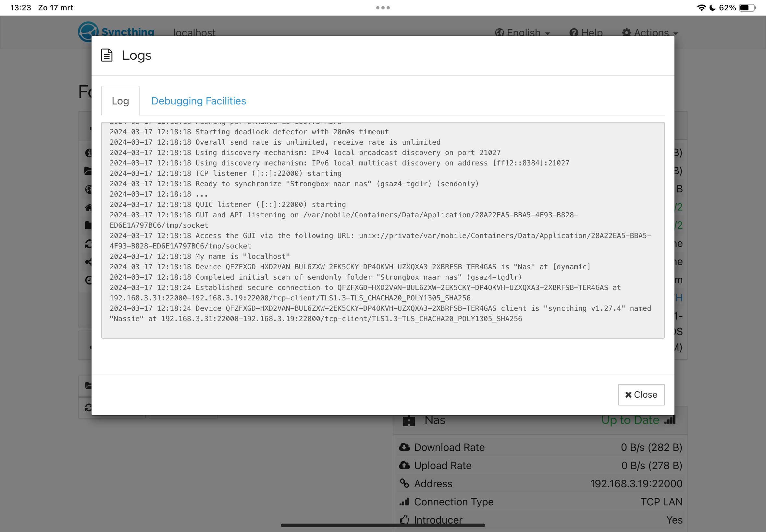Click the gear icon next to Actions
This screenshot has width=766, height=532.
(627, 32)
